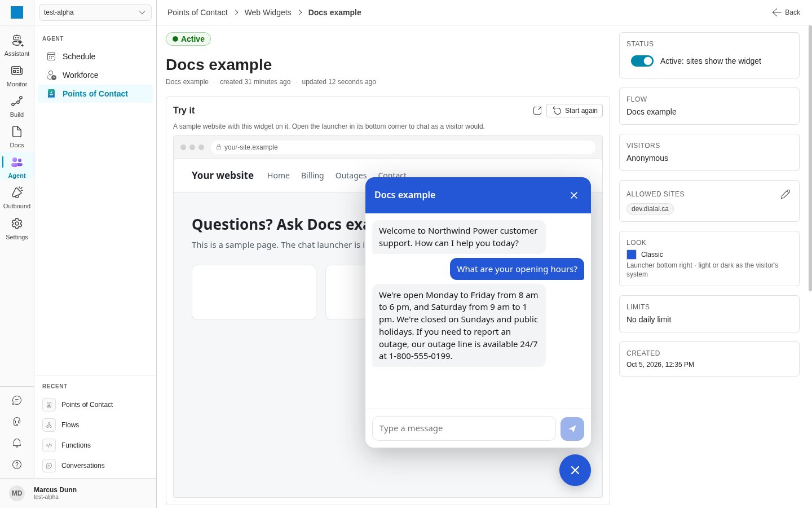Open the Monitor section
Screen dimensions: 812x508
[x=17, y=76]
